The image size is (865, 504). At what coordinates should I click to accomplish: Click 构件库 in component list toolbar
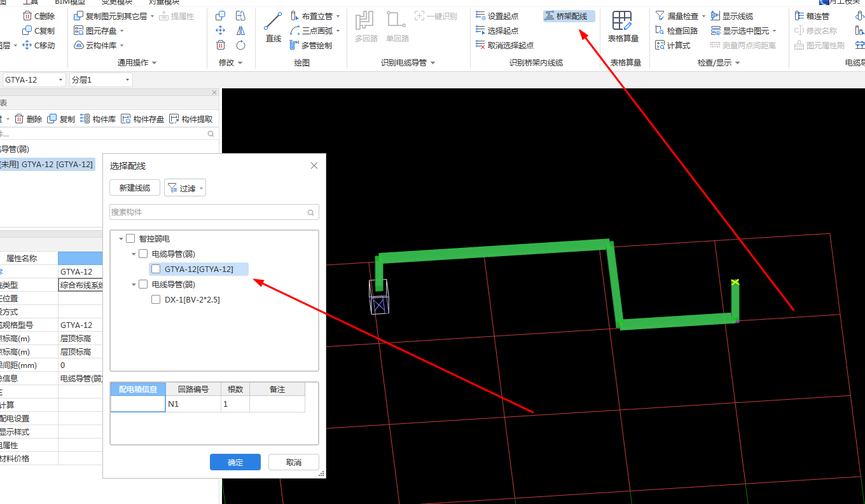tap(98, 119)
